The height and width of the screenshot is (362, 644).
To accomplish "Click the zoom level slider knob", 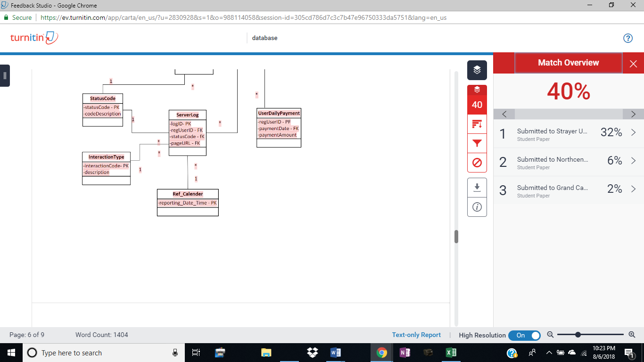I will point(578,335).
